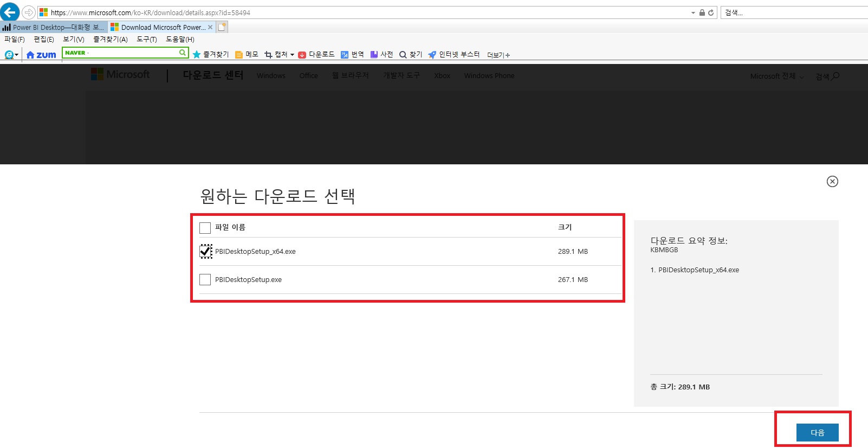Select the Download Microsoft Power tab
This screenshot has width=868, height=448.
[163, 27]
